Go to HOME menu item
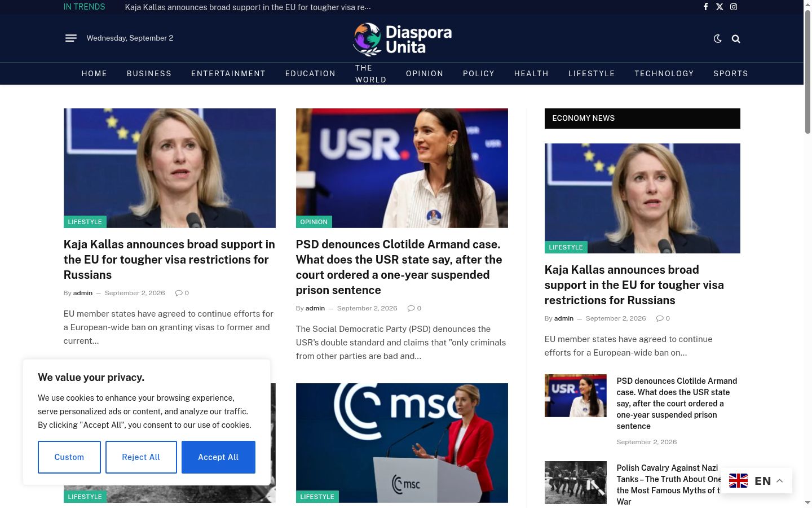This screenshot has width=812, height=508. tap(94, 73)
